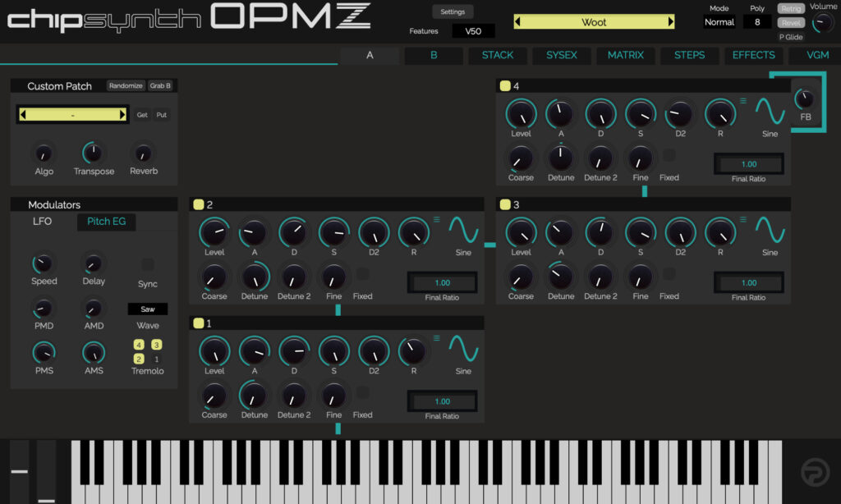
Task: Open operator 3 envelope menu icon
Action: point(742,219)
